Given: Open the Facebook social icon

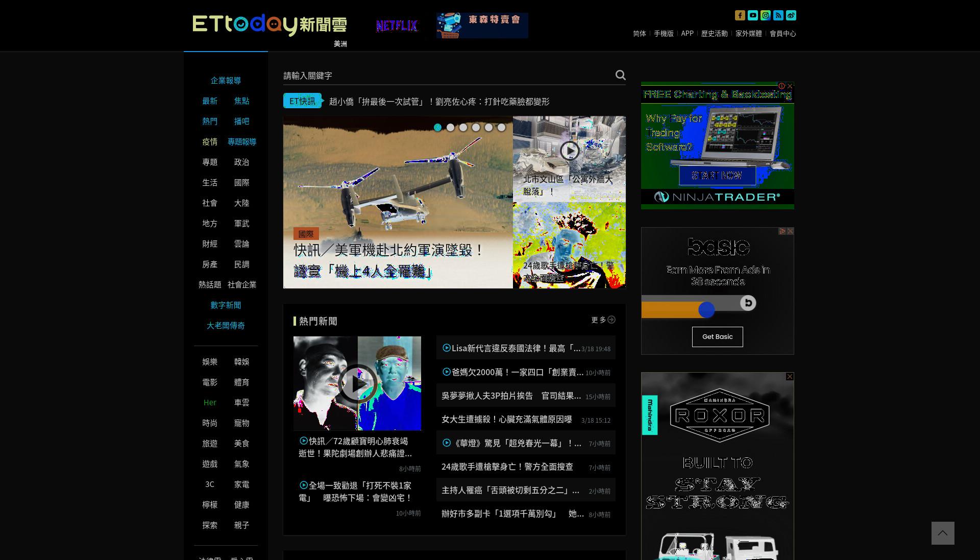Looking at the screenshot, I should coord(740,15).
